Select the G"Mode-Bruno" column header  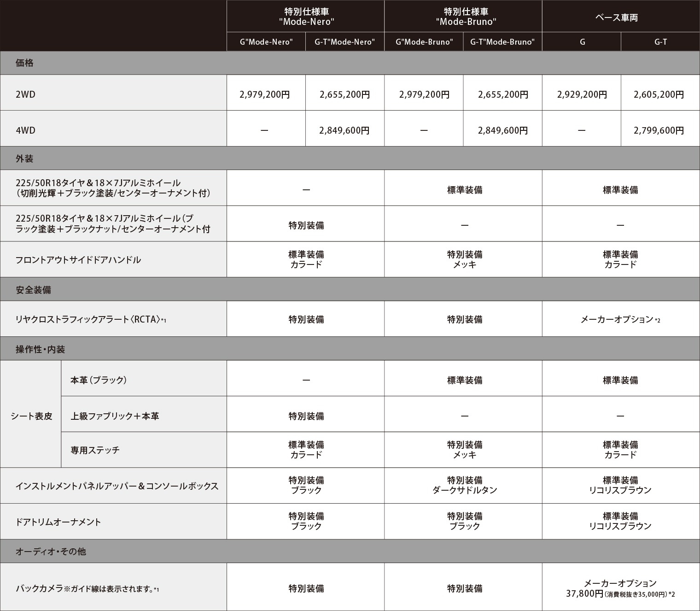424,42
